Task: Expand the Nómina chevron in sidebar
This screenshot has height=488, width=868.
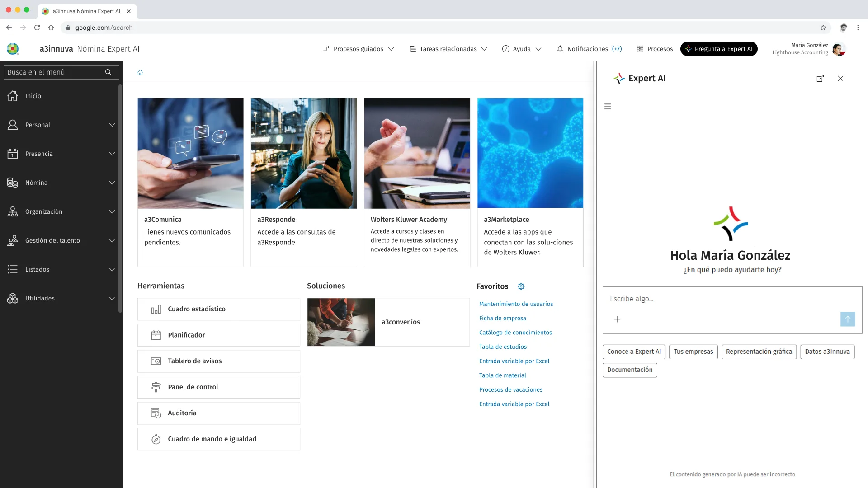Action: pos(112,183)
